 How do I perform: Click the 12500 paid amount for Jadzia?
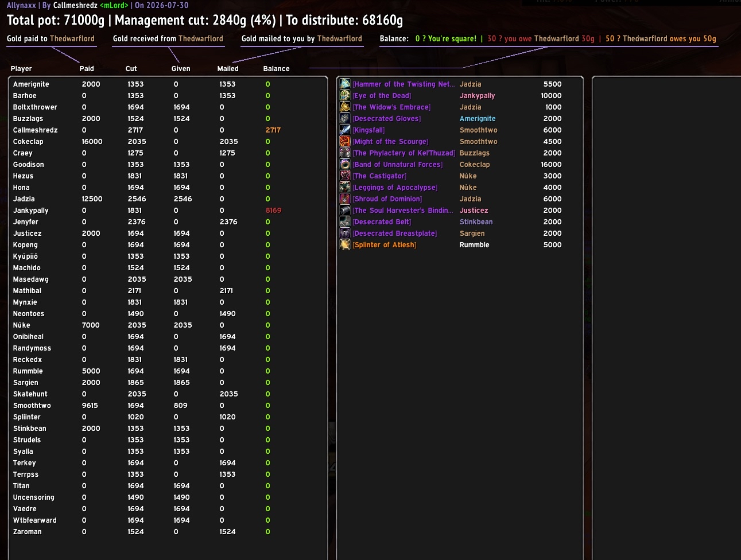coord(92,199)
